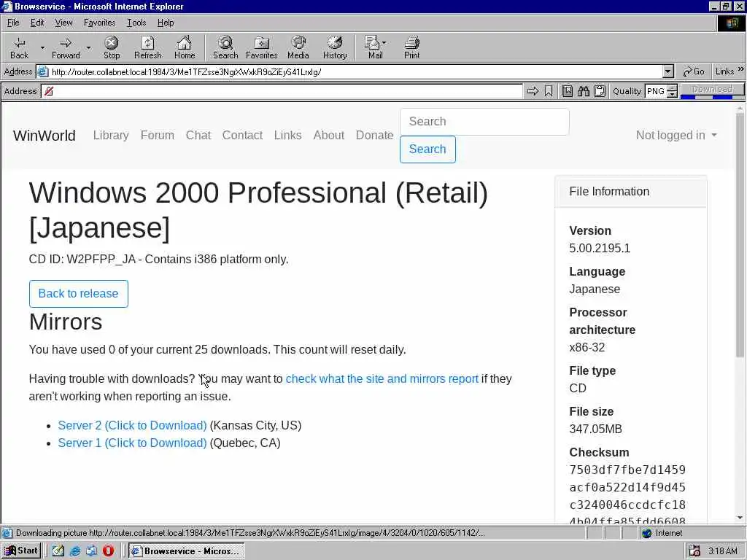Open the Tools menu
747x560 pixels.
(136, 23)
